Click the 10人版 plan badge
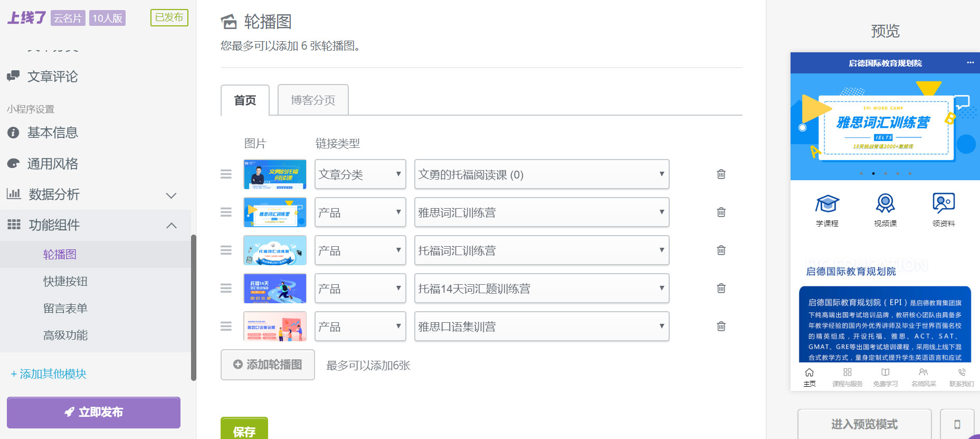This screenshot has height=439, width=980. point(107,18)
